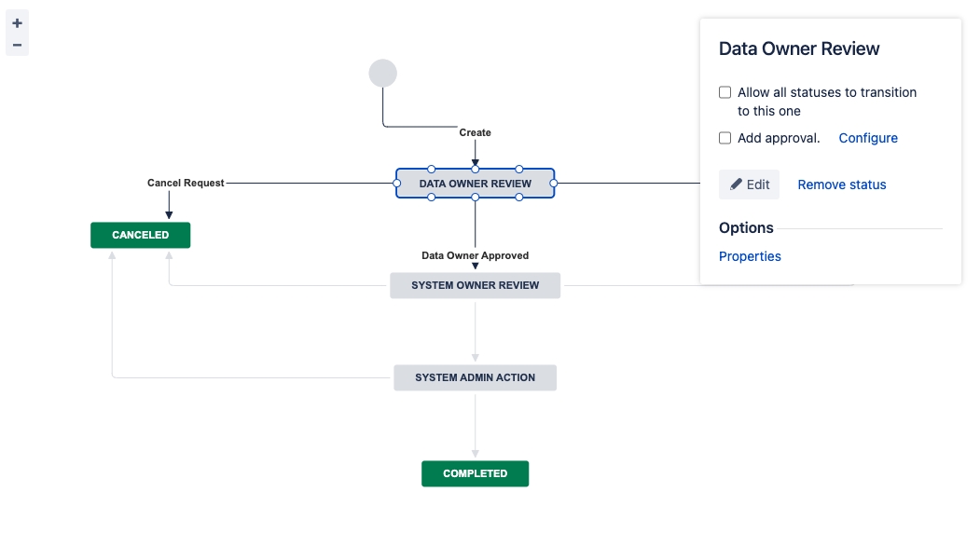The height and width of the screenshot is (547, 980).
Task: Click the pencil icon on the Edit button
Action: (x=736, y=184)
